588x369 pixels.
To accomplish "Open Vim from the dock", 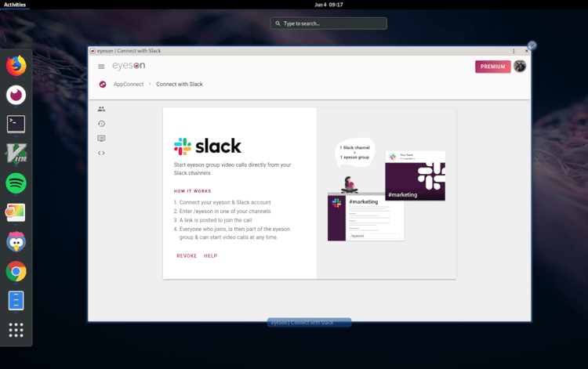I will pyautogui.click(x=16, y=154).
